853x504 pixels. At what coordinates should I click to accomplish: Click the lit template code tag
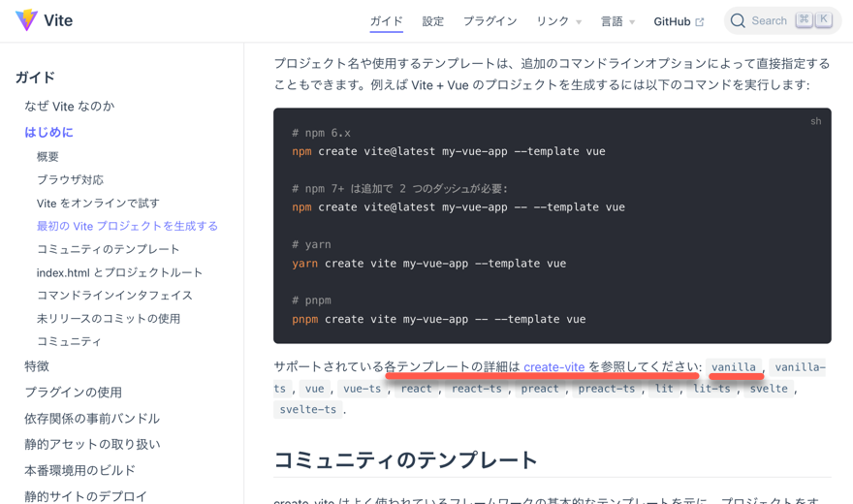pyautogui.click(x=664, y=389)
